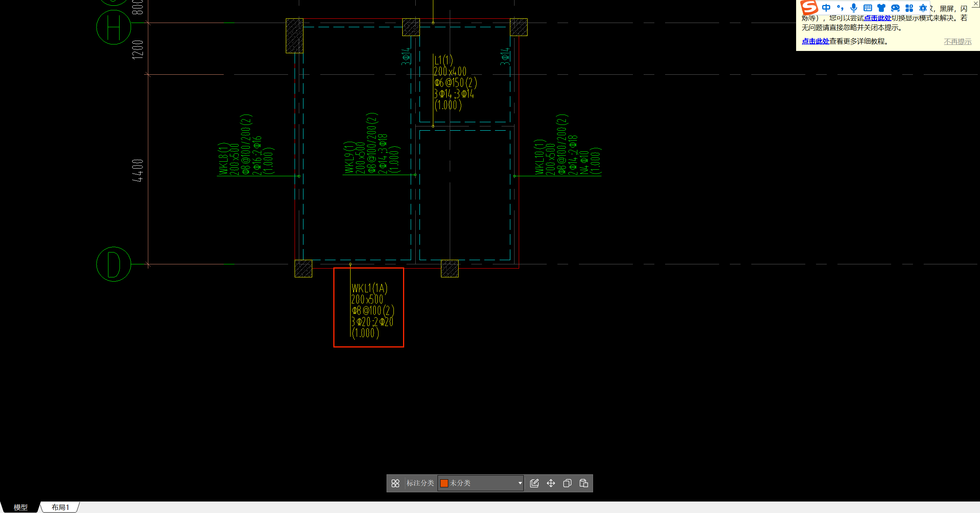Click the edit annotation pencil icon
This screenshot has width=980, height=513.
(x=534, y=483)
